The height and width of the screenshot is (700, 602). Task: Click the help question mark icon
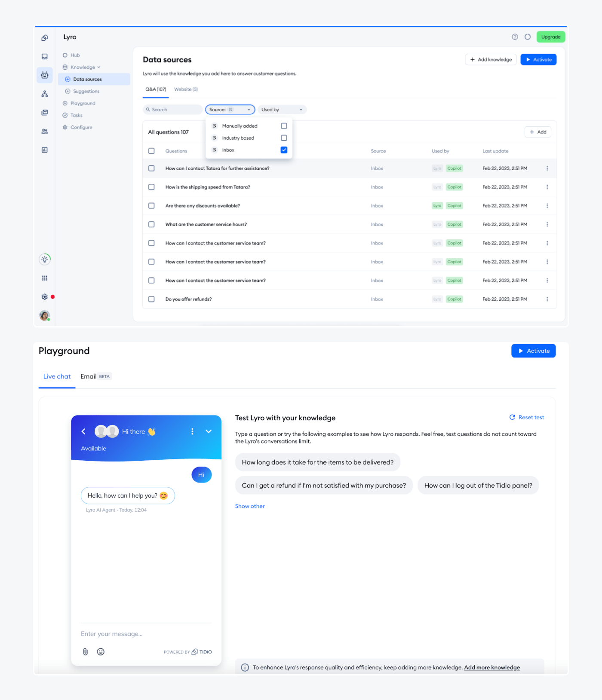515,37
